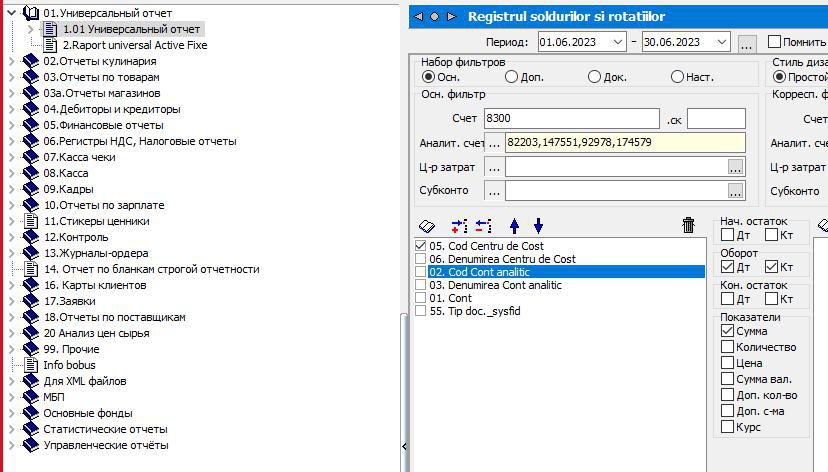Click the Аналит. счет field with codes

[625, 143]
